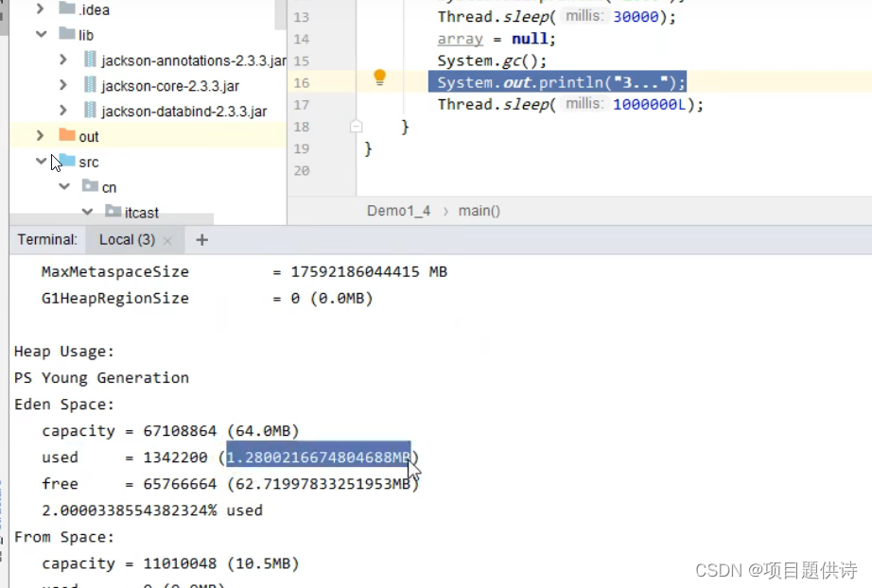The image size is (872, 588).
Task: Click the cn package icon
Action: tap(90, 185)
